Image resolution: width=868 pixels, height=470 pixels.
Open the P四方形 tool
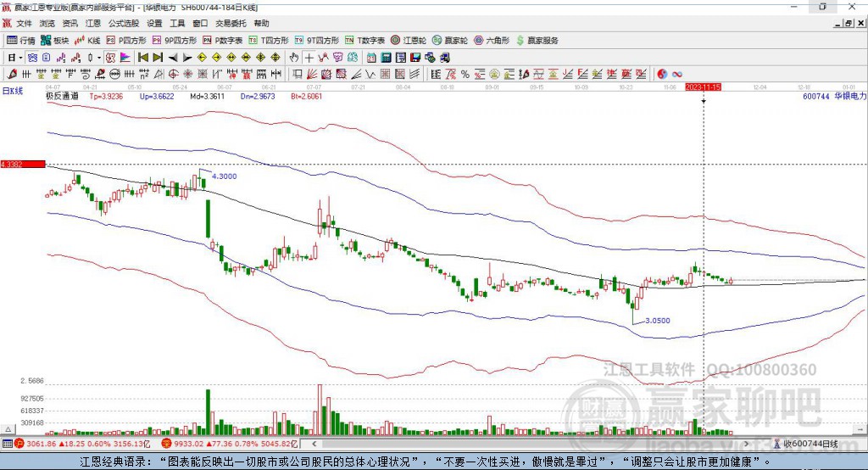tap(126, 41)
